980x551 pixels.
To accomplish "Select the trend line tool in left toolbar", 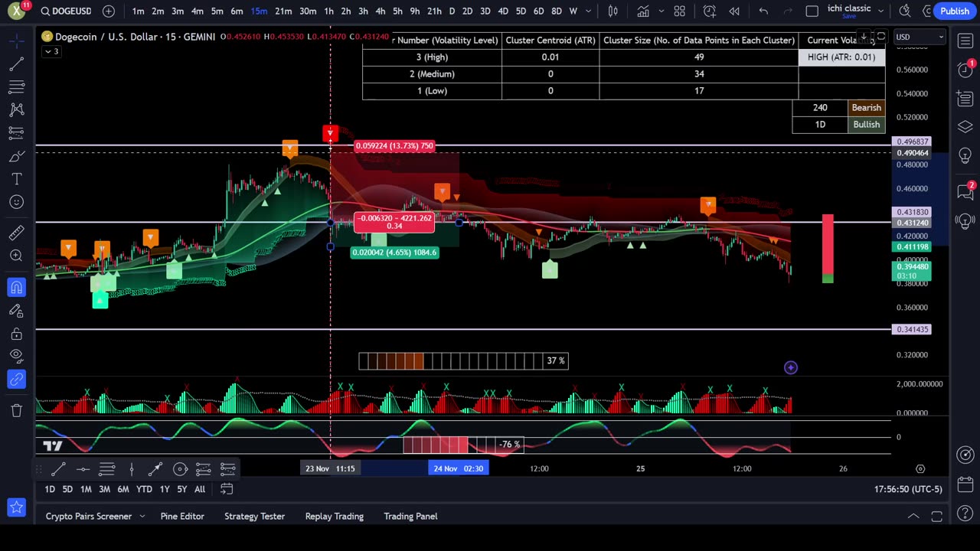I will [x=16, y=64].
